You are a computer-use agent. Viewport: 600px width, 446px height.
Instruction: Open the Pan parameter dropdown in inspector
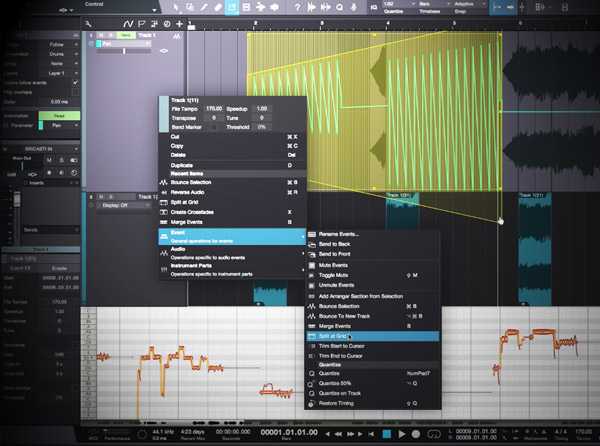click(x=60, y=125)
